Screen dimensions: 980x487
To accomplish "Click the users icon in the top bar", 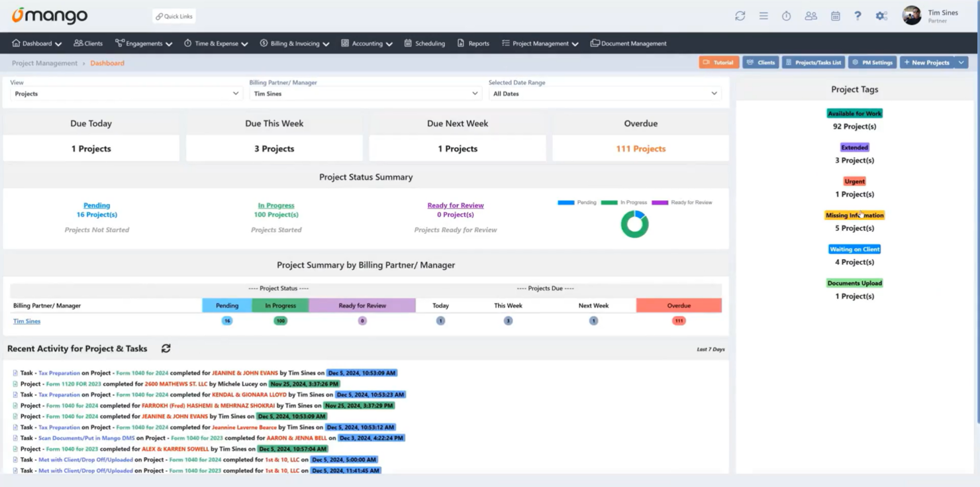I will (810, 15).
